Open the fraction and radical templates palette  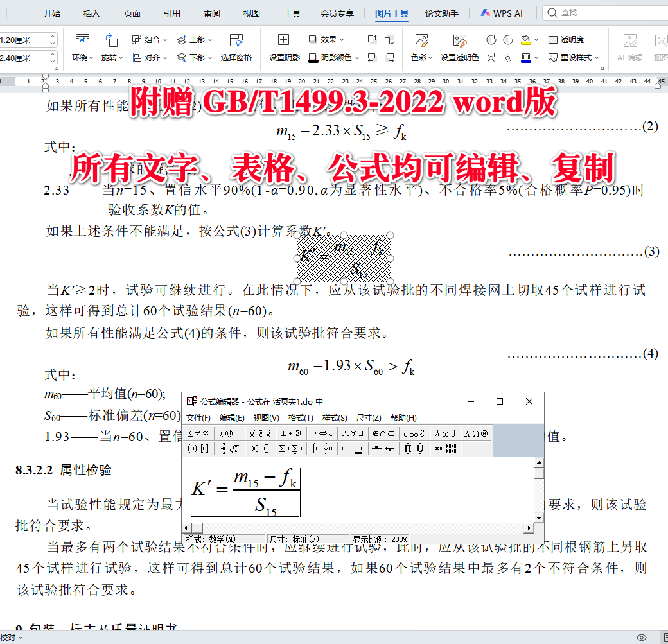[230, 449]
